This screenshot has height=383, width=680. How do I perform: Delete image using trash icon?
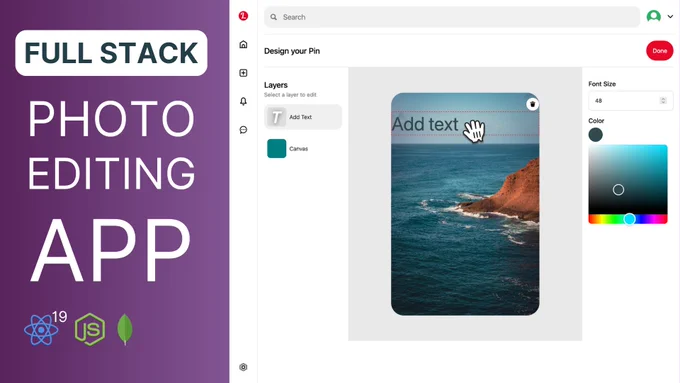coord(533,104)
